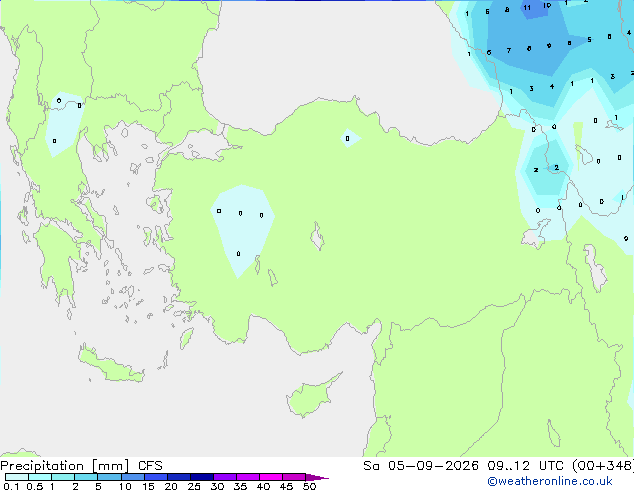Select the 20–25 mm legend color swatch
This screenshot has width=634, height=490.
[x=178, y=477]
